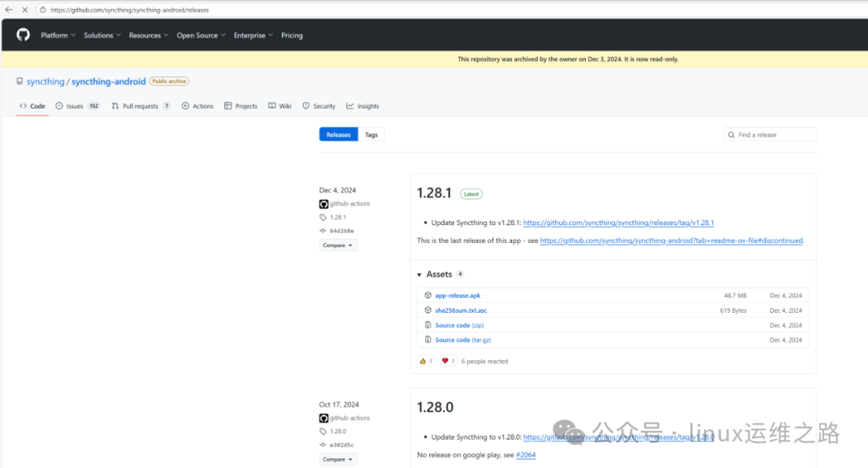Click the Public archive badge
The width and height of the screenshot is (868, 468).
click(170, 81)
